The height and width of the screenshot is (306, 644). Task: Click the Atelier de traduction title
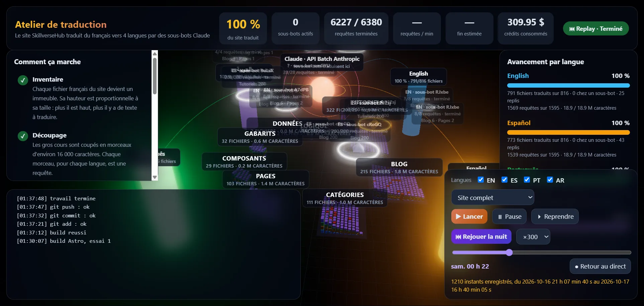pos(61,24)
